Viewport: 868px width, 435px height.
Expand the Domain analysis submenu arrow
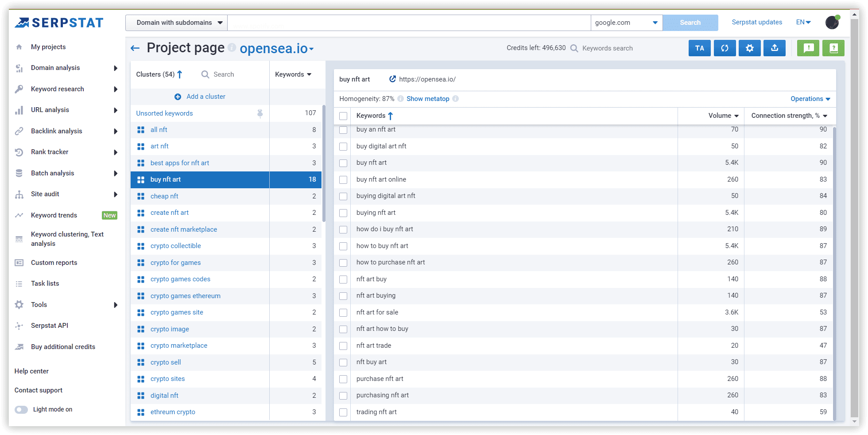pos(116,68)
